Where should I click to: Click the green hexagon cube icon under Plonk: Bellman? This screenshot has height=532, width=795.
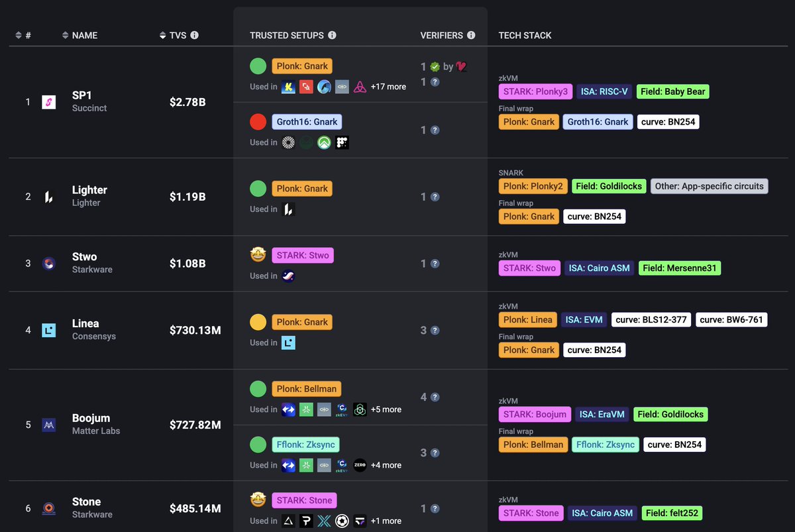click(x=360, y=409)
